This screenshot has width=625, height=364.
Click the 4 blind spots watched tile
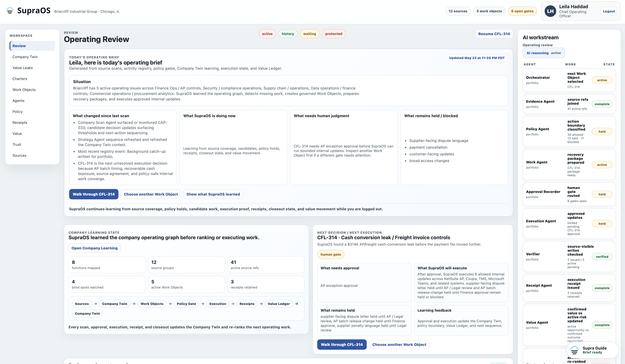[x=107, y=284]
